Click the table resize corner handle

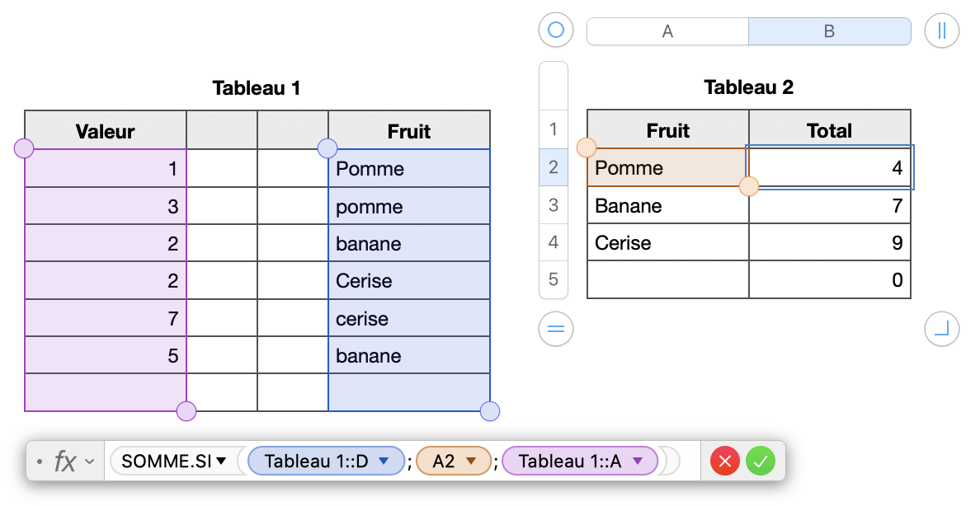[941, 330]
